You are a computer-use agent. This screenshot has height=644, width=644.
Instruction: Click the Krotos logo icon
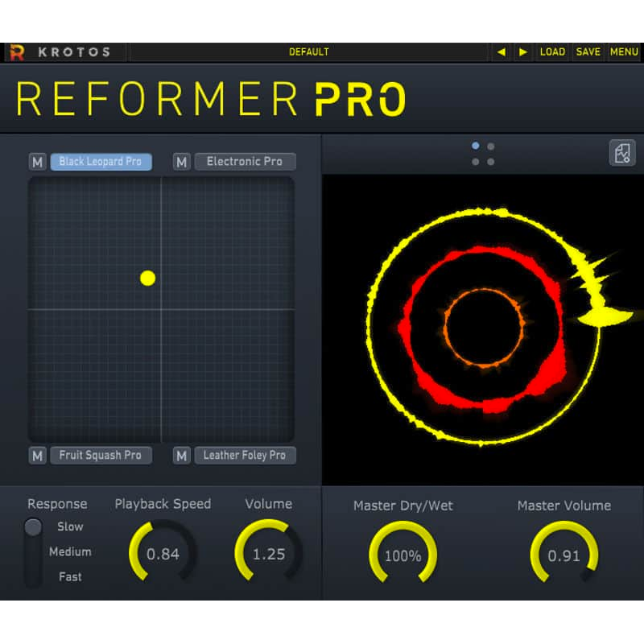tap(17, 52)
